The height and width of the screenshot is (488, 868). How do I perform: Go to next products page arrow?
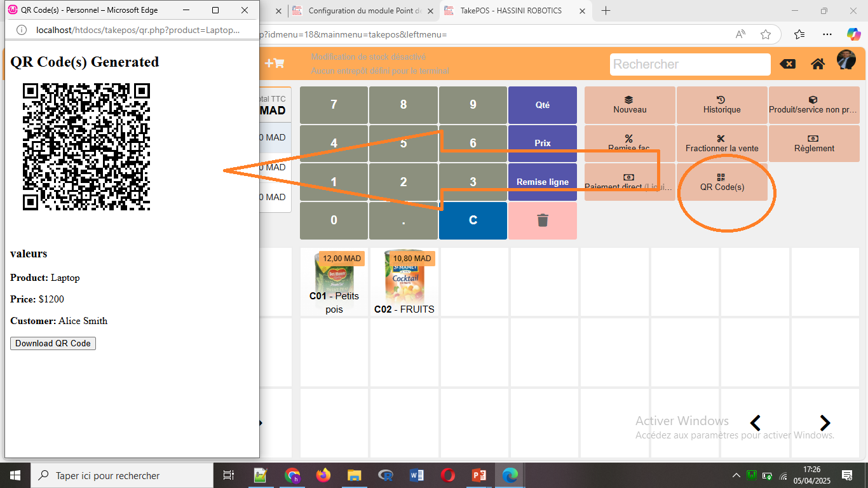pos(825,423)
